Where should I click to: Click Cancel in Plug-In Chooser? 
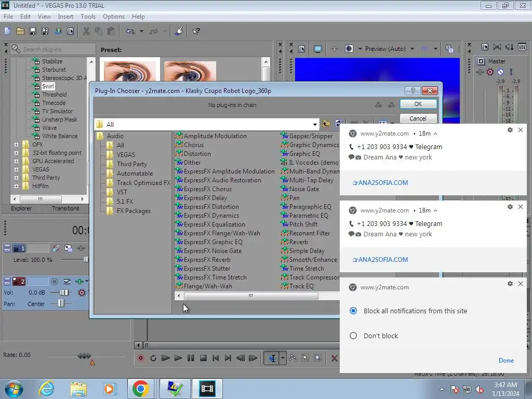[418, 118]
